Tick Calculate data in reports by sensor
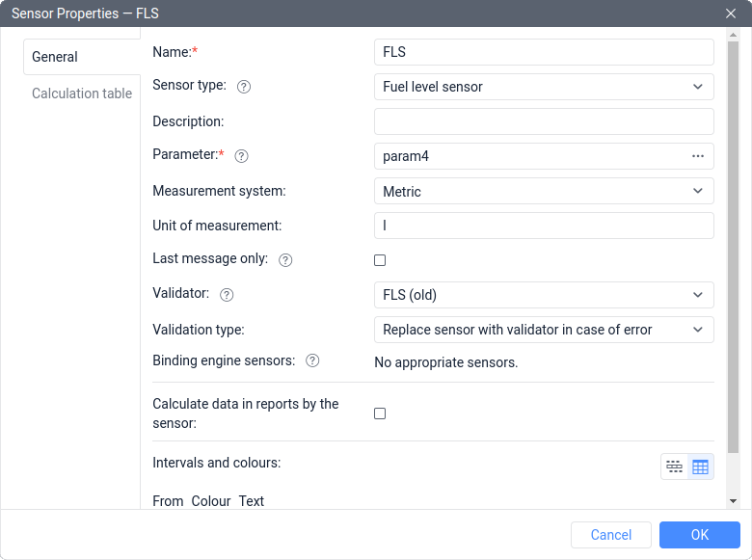Viewport: 752px width, 560px height. click(x=380, y=413)
